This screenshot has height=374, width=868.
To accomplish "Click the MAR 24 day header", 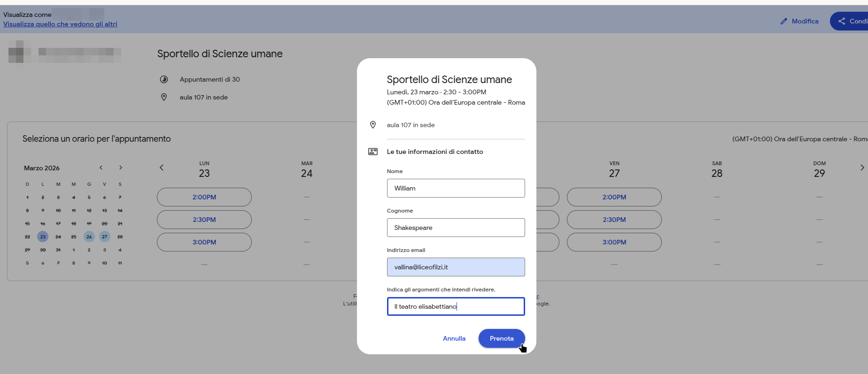I will [307, 170].
